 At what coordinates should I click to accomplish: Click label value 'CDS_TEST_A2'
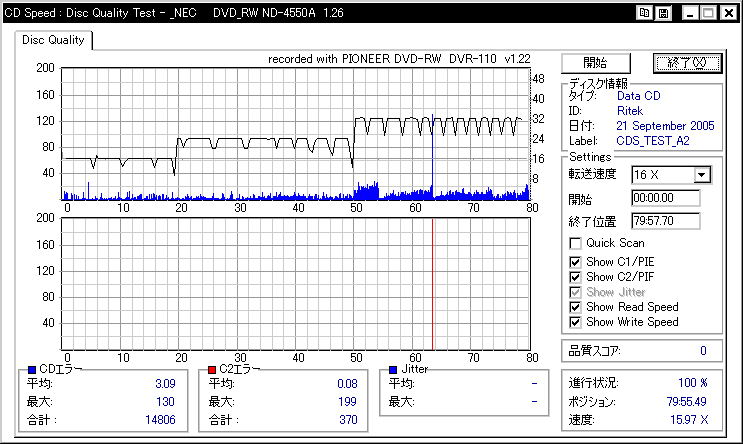(x=652, y=141)
